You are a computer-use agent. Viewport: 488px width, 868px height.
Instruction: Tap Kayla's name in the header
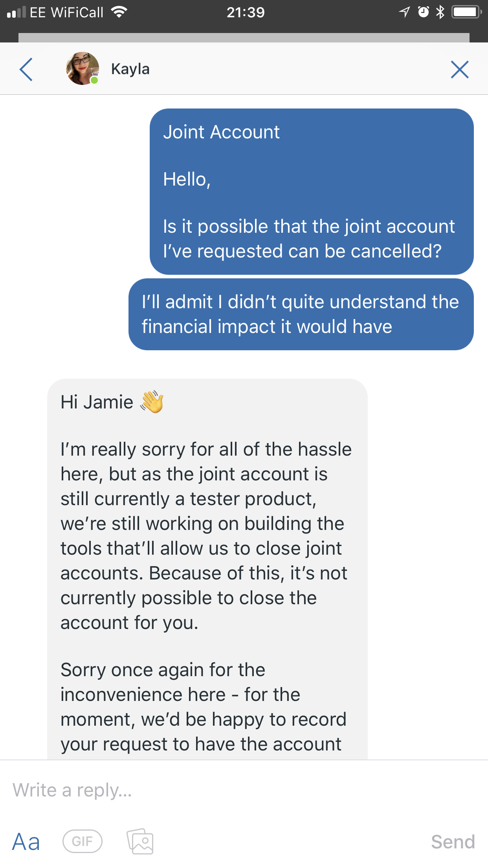click(x=130, y=69)
